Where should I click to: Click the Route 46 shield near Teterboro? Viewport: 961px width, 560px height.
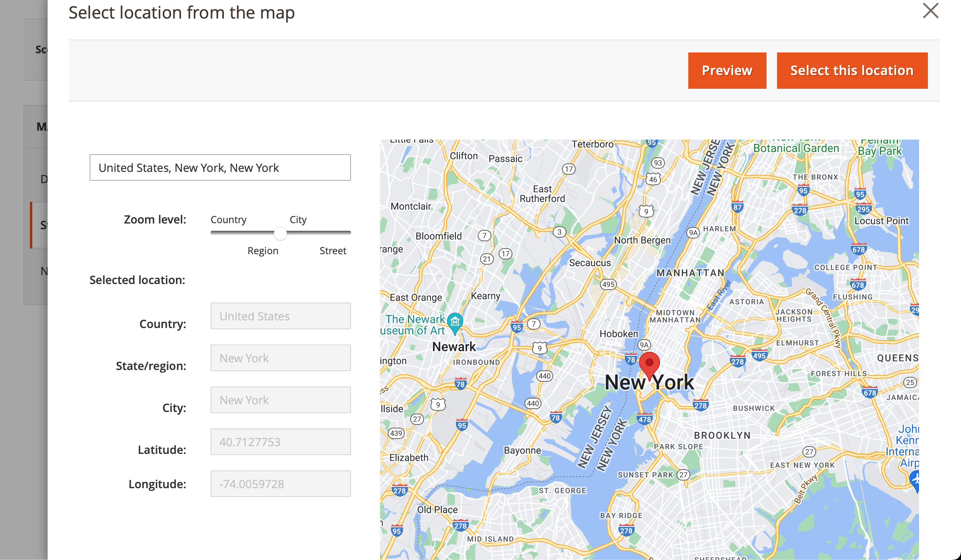[x=653, y=180]
